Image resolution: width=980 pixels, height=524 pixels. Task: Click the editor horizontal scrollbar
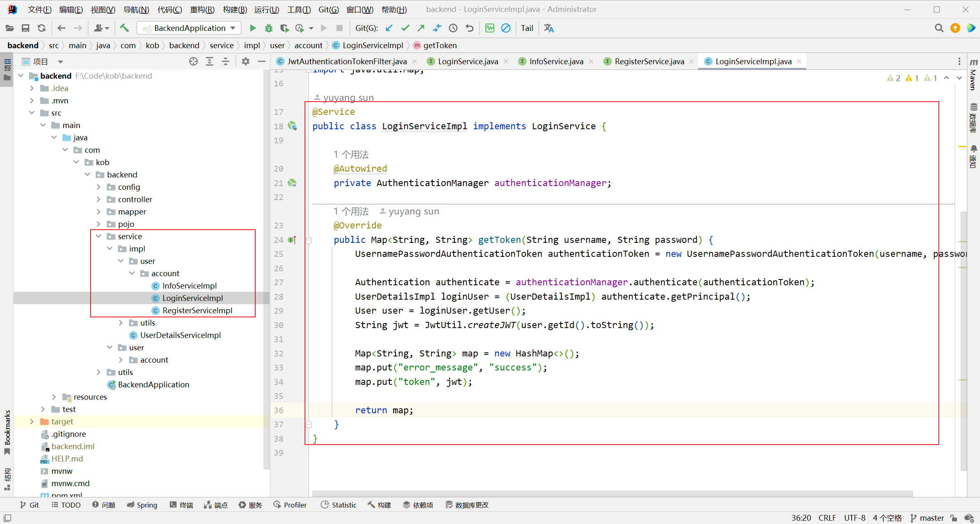pyautogui.click(x=612, y=493)
